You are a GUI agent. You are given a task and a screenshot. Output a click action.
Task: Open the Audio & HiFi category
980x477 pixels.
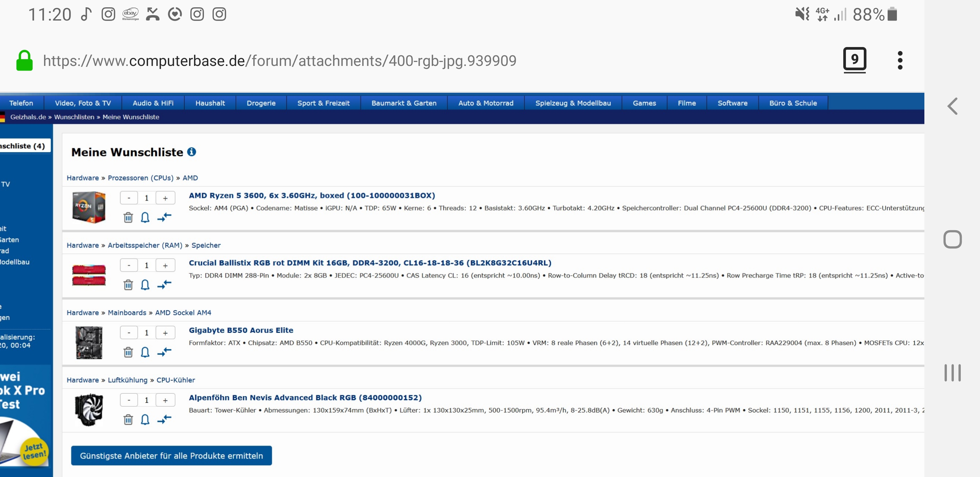click(153, 103)
